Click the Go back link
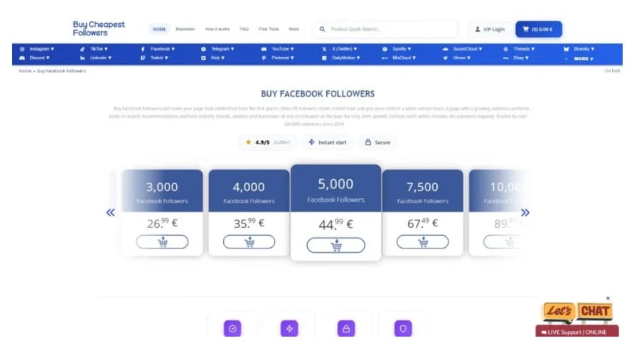Image resolution: width=644 pixels, height=353 pixels. pyautogui.click(x=613, y=71)
